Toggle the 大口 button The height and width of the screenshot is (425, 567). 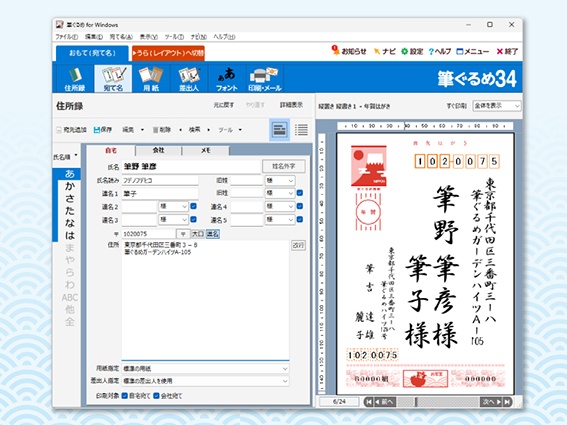point(198,234)
